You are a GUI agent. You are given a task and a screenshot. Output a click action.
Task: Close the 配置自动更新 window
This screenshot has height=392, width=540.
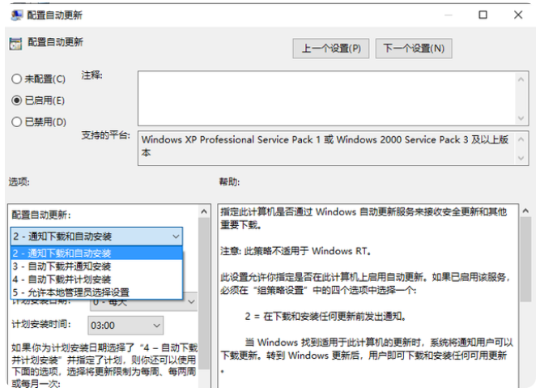[518, 15]
